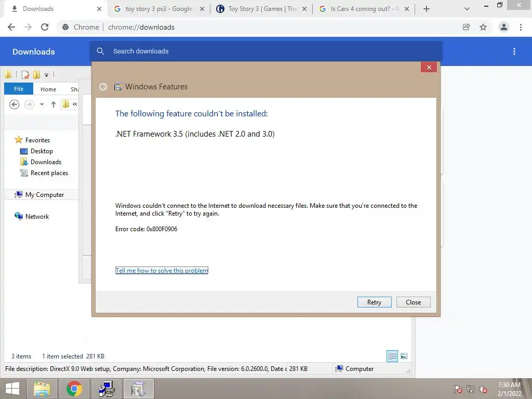Click the share page icon in address bar
Image resolution: width=532 pixels, height=399 pixels.
click(x=467, y=27)
